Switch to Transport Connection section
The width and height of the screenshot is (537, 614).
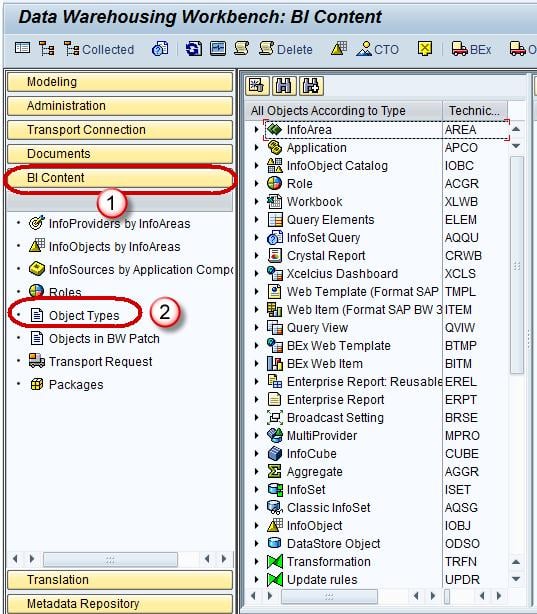click(120, 130)
